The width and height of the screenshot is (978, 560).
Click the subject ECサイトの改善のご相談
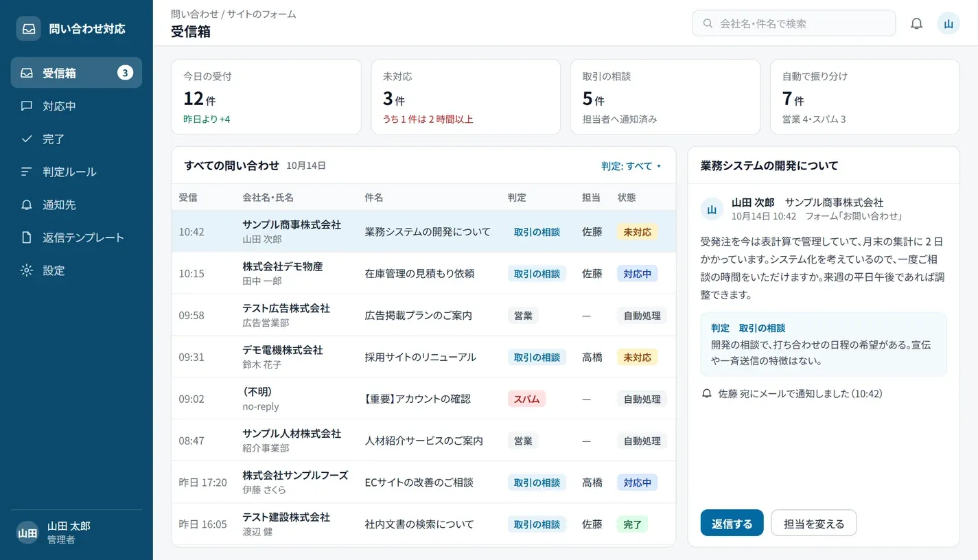click(x=419, y=483)
